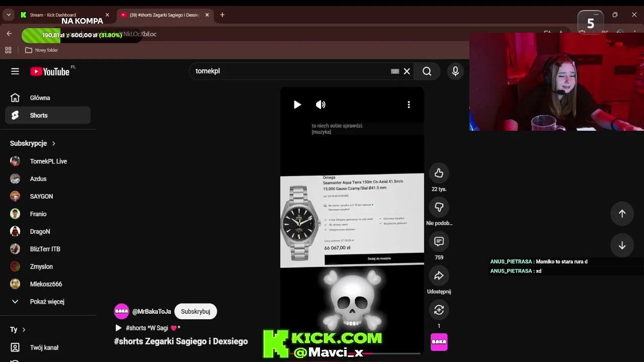The image size is (644, 362).
Task: Open the bookmarks bar apps grid icon
Action: point(8,50)
